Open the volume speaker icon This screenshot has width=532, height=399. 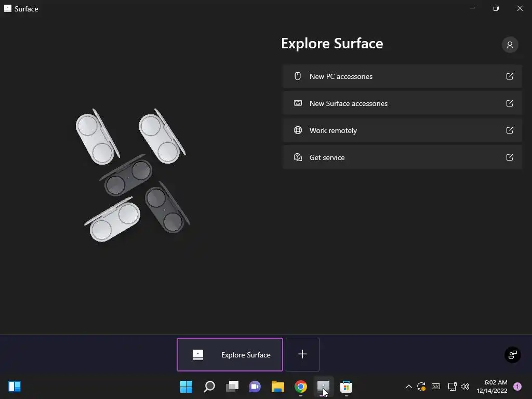[x=465, y=387]
